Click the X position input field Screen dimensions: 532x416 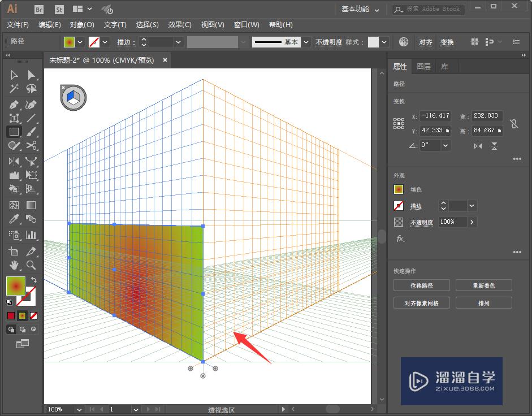pyautogui.click(x=435, y=116)
